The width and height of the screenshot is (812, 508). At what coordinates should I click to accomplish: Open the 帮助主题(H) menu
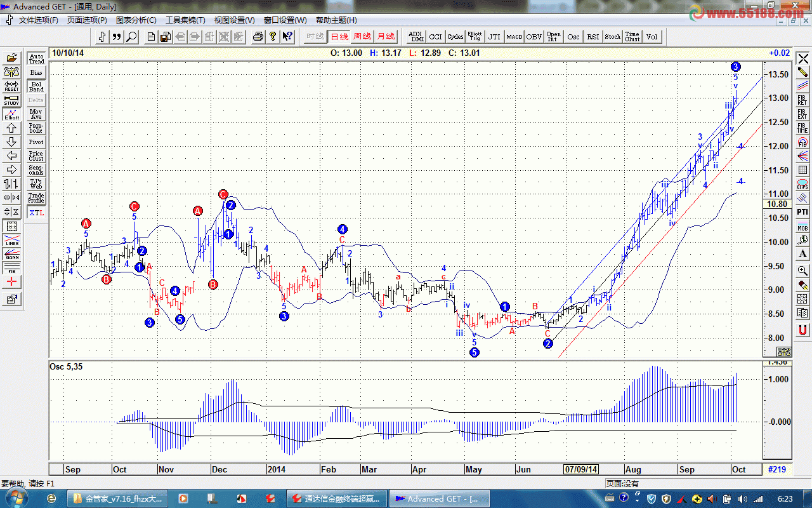tap(336, 20)
